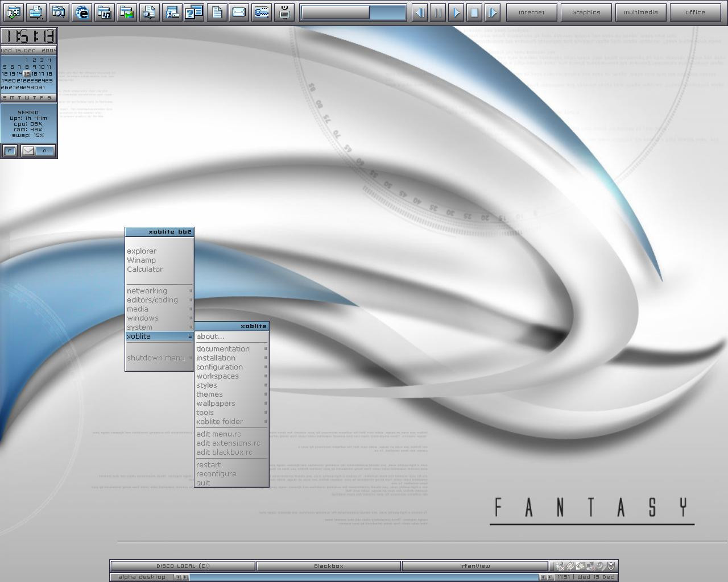Click the key/password icon in toolbar

coord(262,12)
